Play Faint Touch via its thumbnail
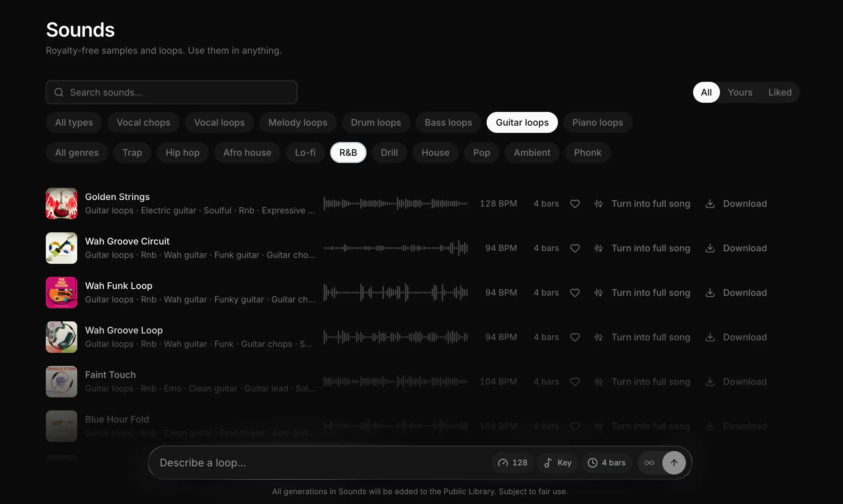The width and height of the screenshot is (843, 504). [62, 382]
